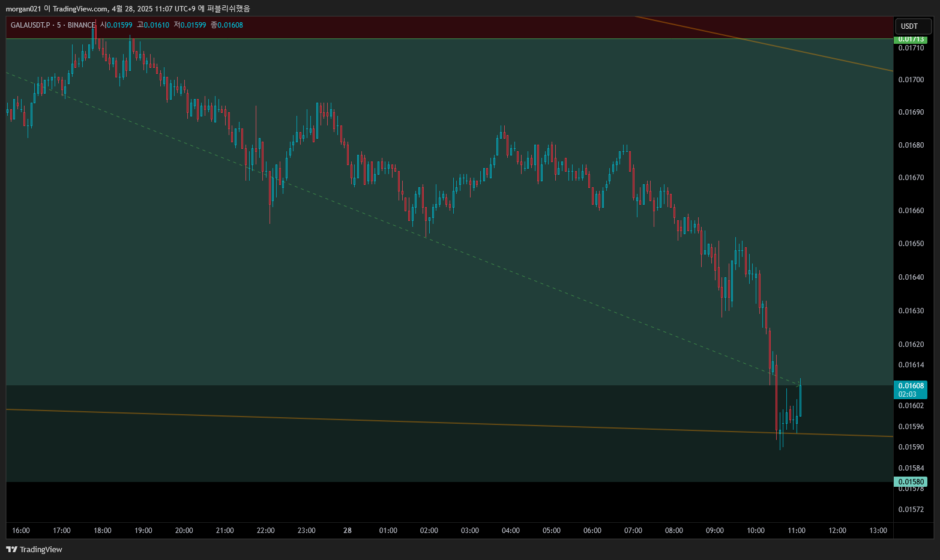Click the 11:00 time axis label
Screen dimensions: 940x560
click(797, 531)
